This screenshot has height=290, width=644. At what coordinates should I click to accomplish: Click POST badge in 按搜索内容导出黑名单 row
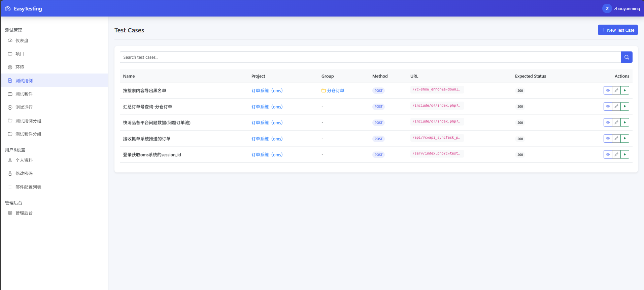(x=378, y=90)
